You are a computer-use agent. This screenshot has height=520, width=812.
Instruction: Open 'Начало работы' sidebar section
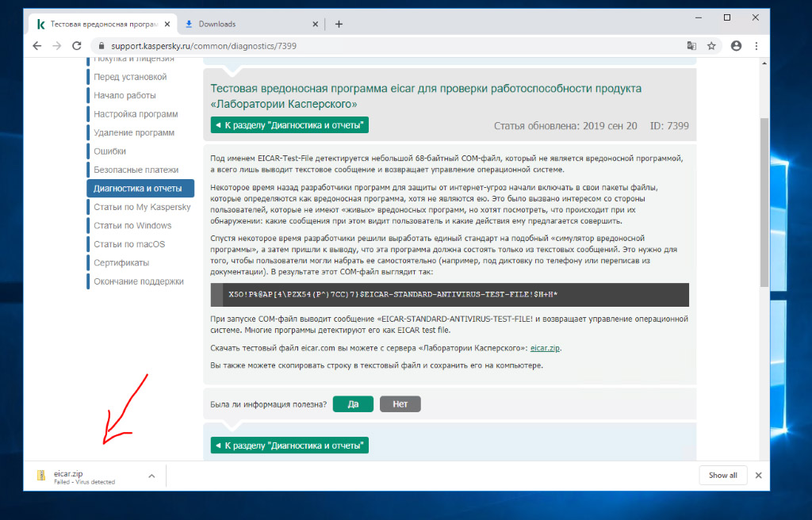click(x=124, y=95)
